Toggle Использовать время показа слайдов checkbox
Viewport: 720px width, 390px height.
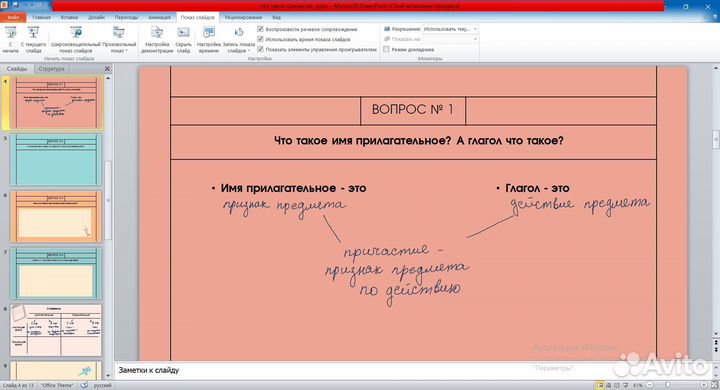[x=260, y=39]
